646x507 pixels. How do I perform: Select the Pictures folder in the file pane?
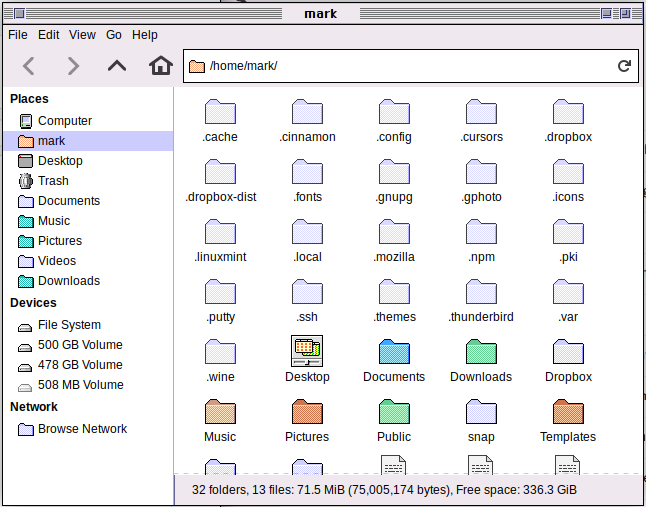click(307, 412)
